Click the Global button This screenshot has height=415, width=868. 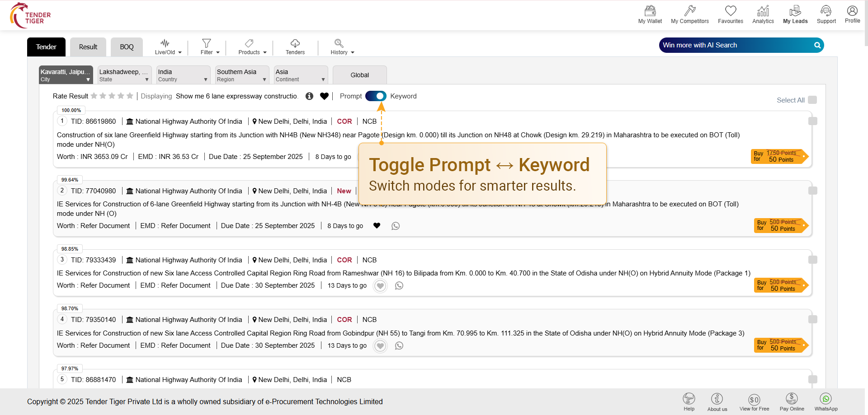coord(359,75)
